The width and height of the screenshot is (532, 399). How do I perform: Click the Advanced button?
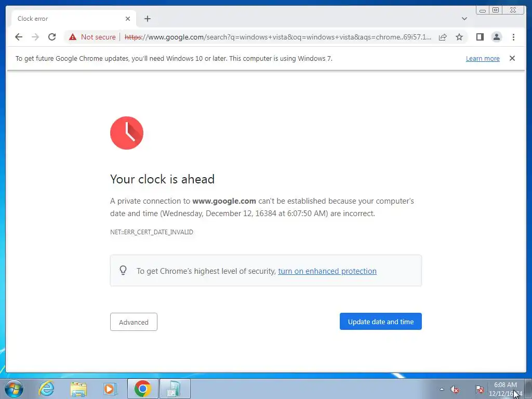134,322
